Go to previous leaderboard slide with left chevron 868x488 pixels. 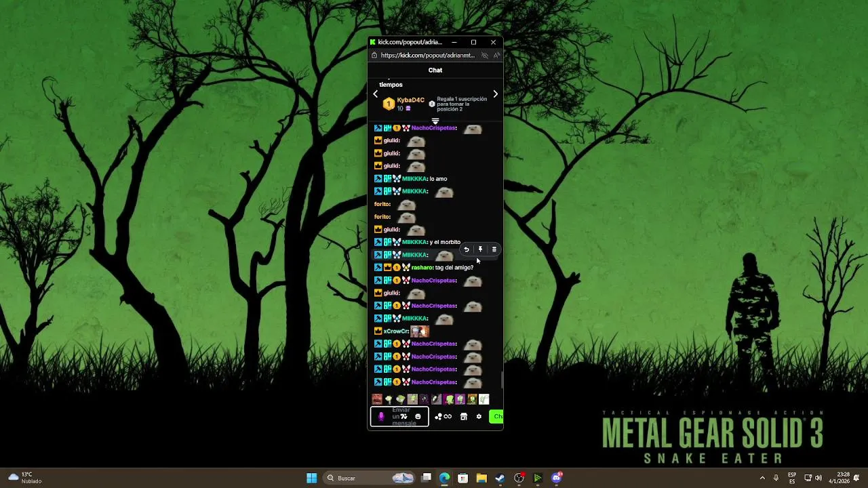point(375,94)
